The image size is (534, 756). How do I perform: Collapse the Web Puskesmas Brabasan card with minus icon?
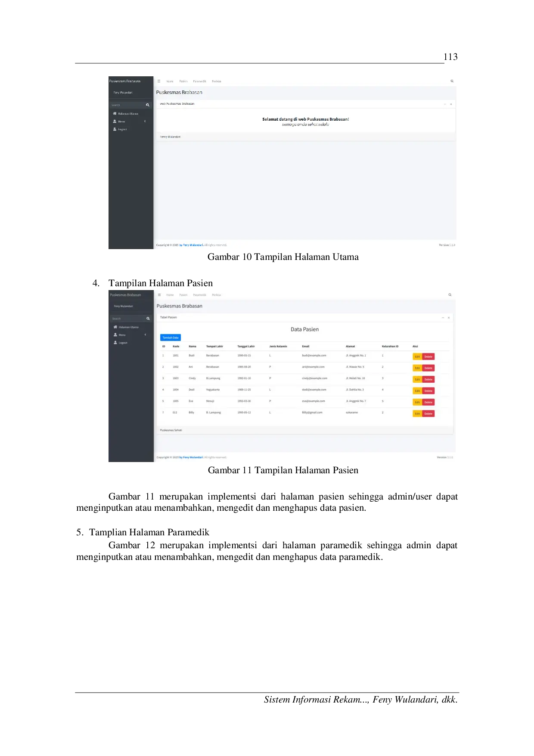[445, 104]
